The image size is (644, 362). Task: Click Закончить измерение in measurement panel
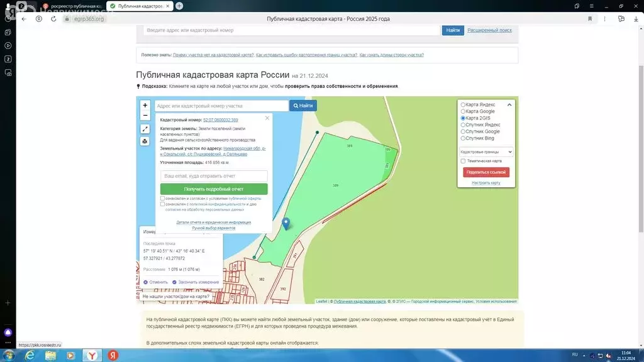[196, 282]
